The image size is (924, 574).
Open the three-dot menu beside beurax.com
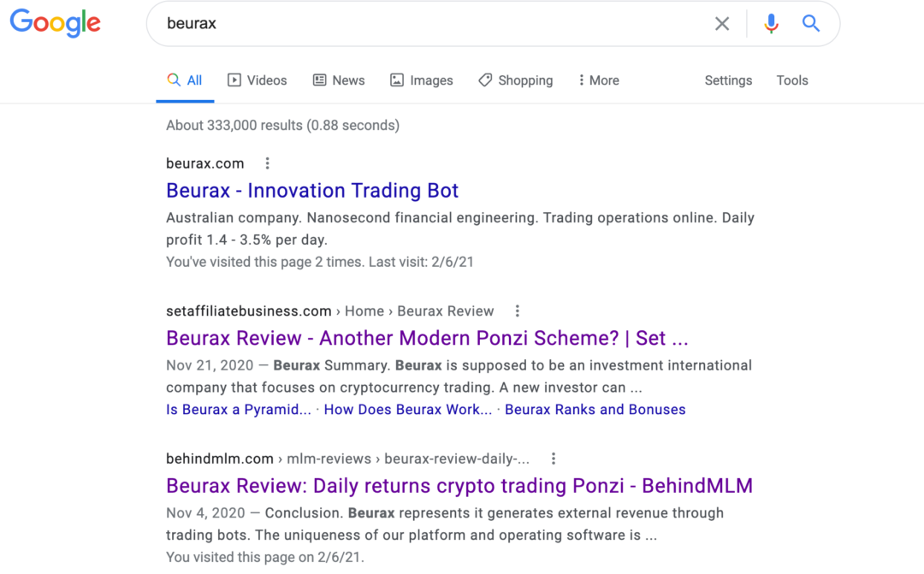tap(267, 163)
